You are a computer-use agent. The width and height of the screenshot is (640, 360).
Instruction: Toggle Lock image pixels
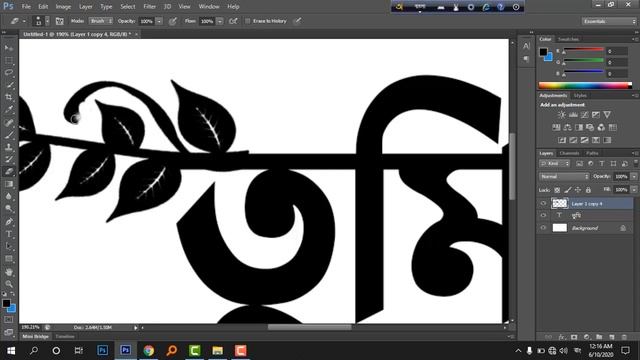tap(568, 190)
